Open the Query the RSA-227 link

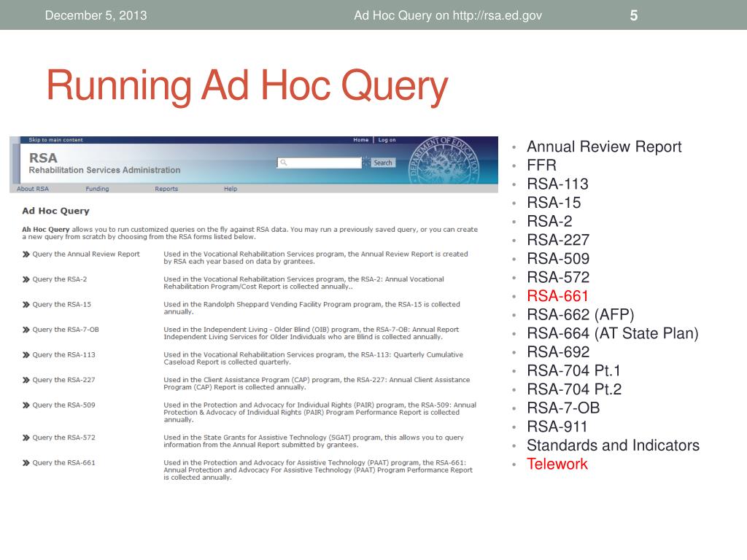pos(64,380)
